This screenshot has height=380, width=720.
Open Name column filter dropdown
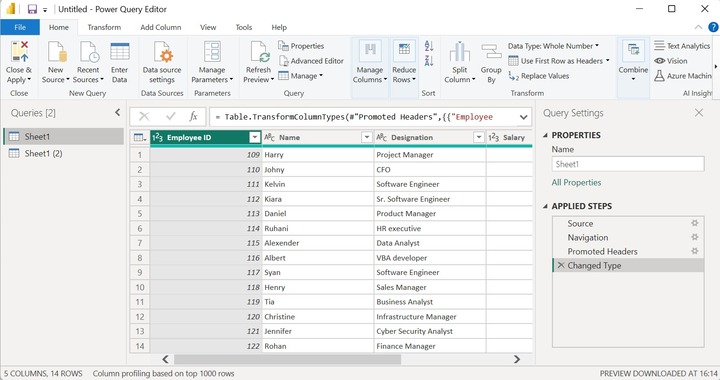point(366,137)
